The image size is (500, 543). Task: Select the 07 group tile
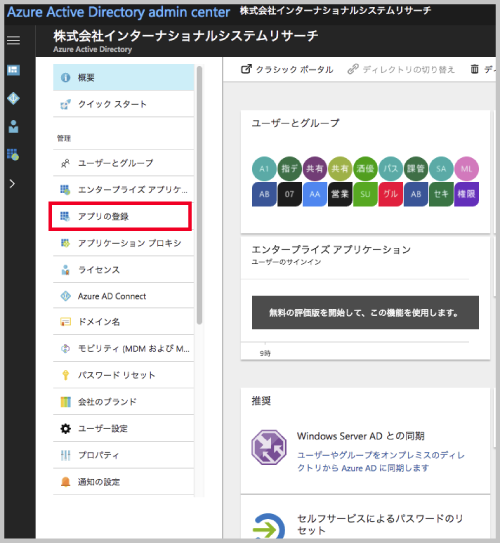[x=289, y=194]
